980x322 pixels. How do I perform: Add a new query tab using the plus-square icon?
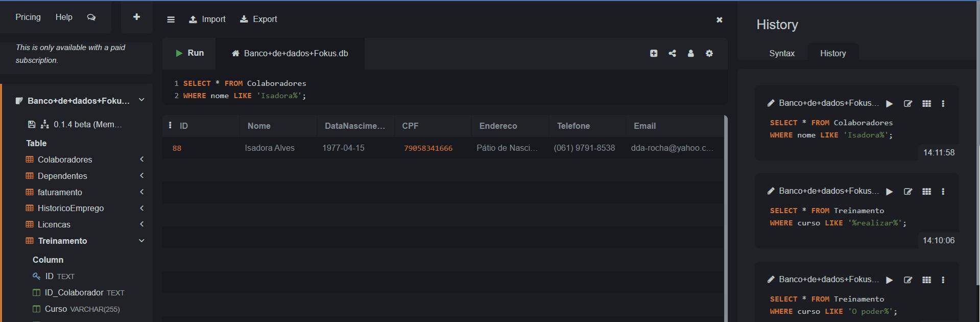point(654,53)
